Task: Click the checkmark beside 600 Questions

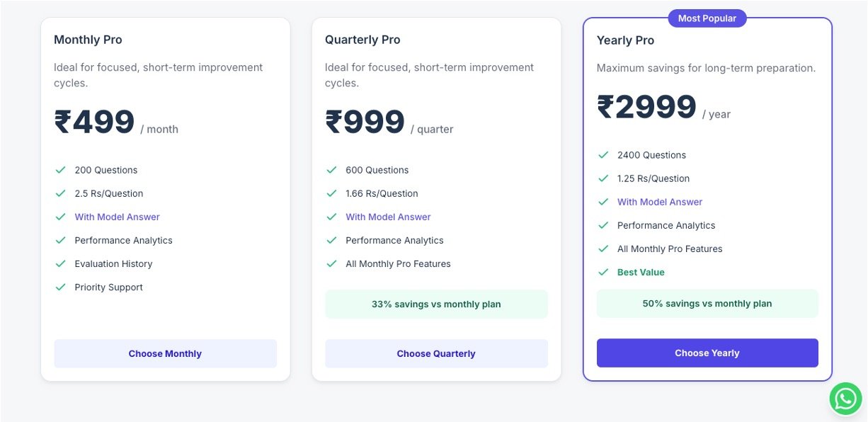Action: click(x=331, y=170)
